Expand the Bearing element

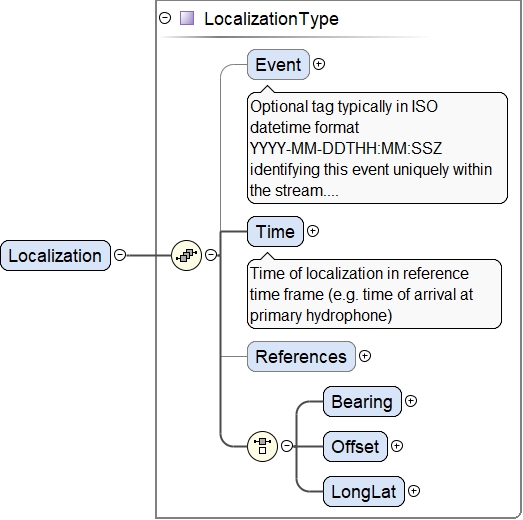(411, 401)
